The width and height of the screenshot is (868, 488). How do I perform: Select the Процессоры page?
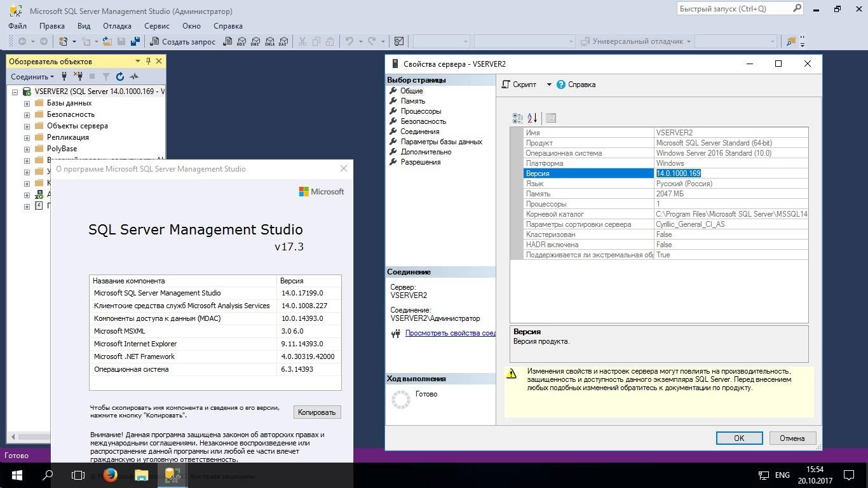coord(421,111)
